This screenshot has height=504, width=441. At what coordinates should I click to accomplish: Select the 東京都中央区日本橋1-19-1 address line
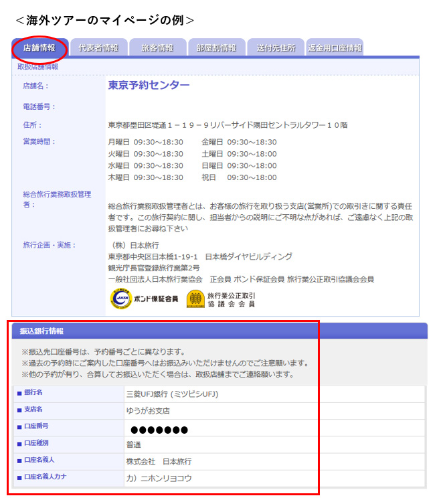click(x=200, y=257)
